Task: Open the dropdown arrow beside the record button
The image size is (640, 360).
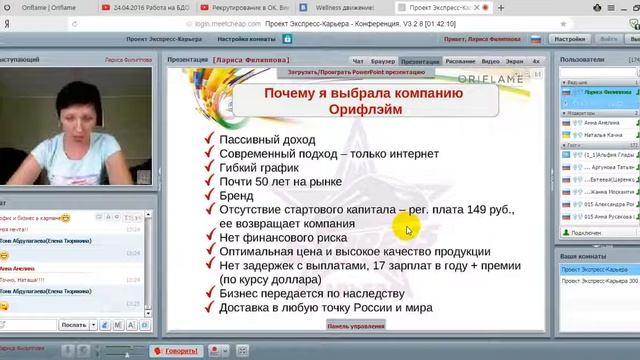Action: coord(224,351)
